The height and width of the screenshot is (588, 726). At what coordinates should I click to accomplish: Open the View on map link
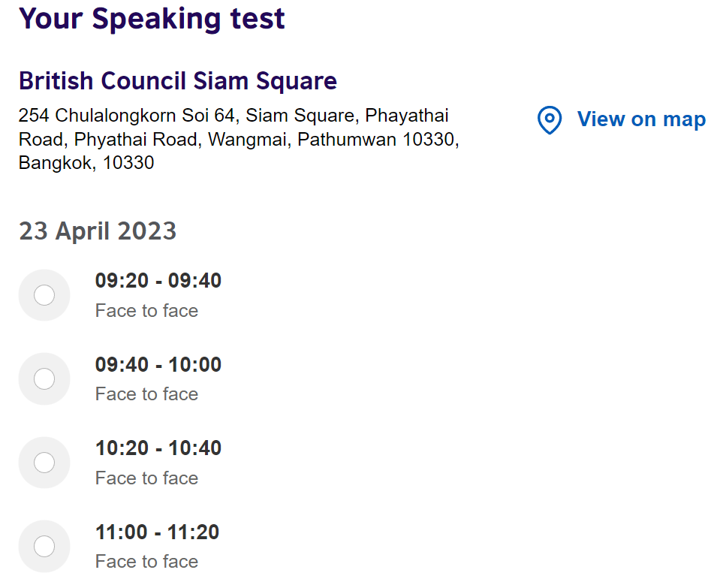[641, 119]
